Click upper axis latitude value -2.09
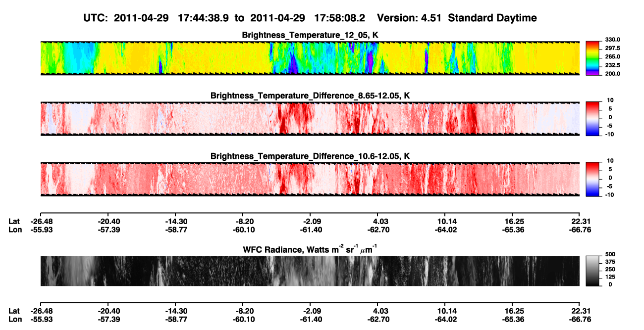 tap(312, 221)
